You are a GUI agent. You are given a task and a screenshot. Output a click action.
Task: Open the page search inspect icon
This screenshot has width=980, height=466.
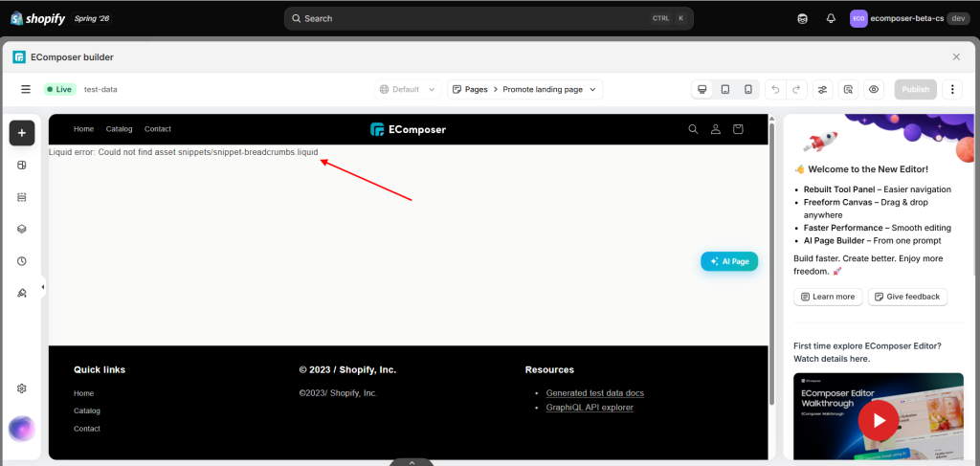848,89
